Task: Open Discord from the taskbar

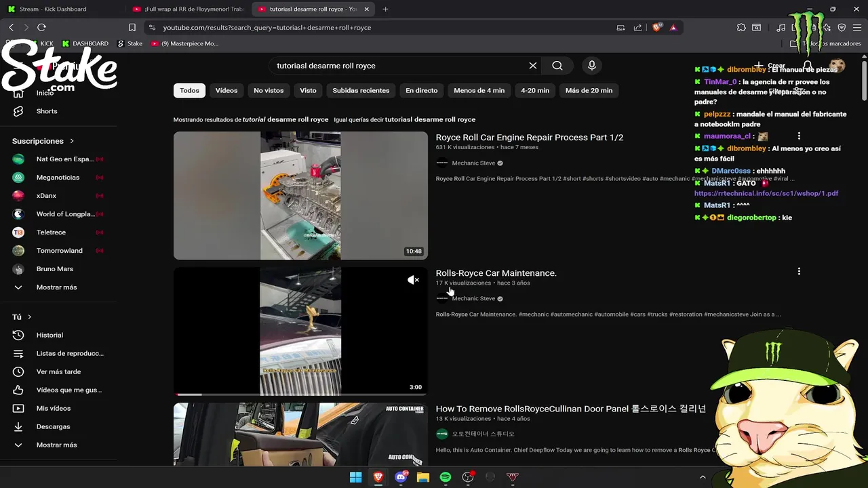Action: click(x=401, y=477)
